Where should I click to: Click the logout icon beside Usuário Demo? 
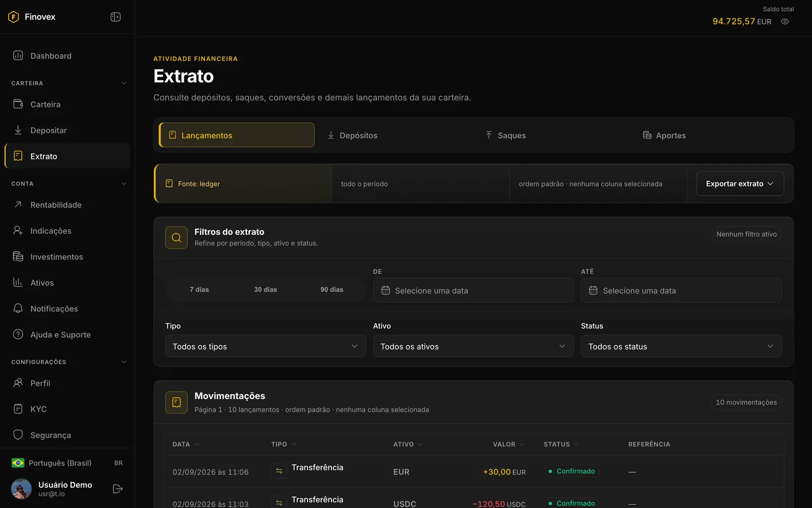pyautogui.click(x=118, y=489)
